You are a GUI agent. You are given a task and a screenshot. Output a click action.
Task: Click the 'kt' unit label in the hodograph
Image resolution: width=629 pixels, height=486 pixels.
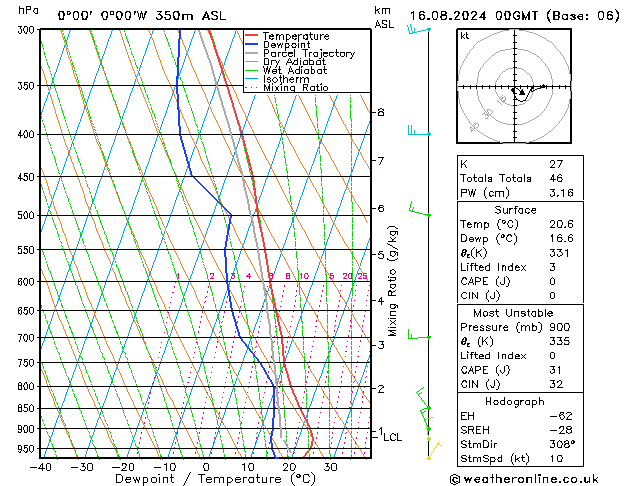[x=465, y=36]
